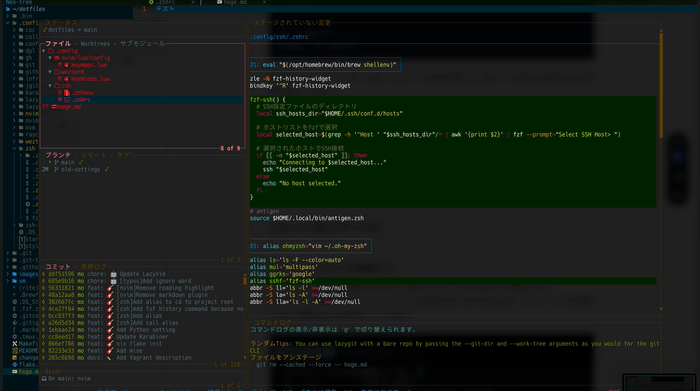
Task: Click the README book icon in Neo-tree
Action: pos(15,351)
